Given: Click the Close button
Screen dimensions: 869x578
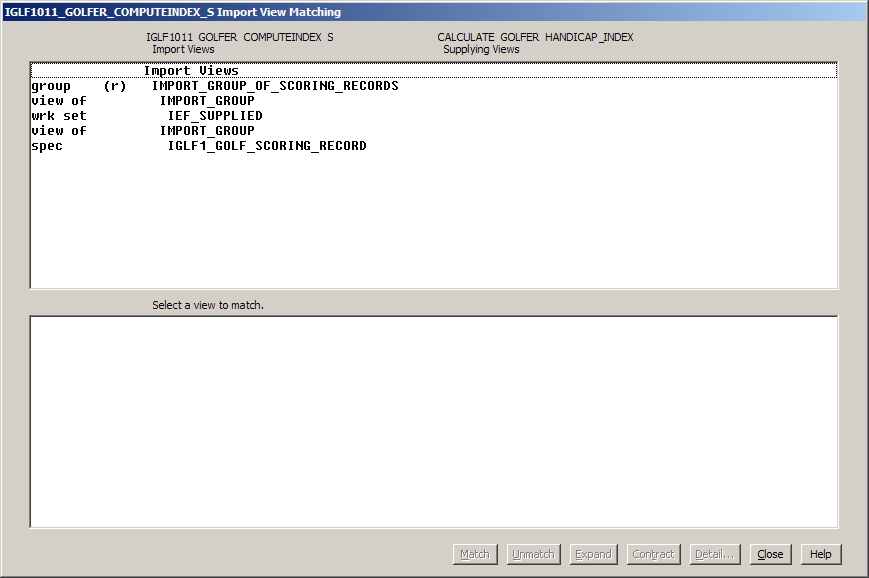Looking at the screenshot, I should pyautogui.click(x=770, y=554).
